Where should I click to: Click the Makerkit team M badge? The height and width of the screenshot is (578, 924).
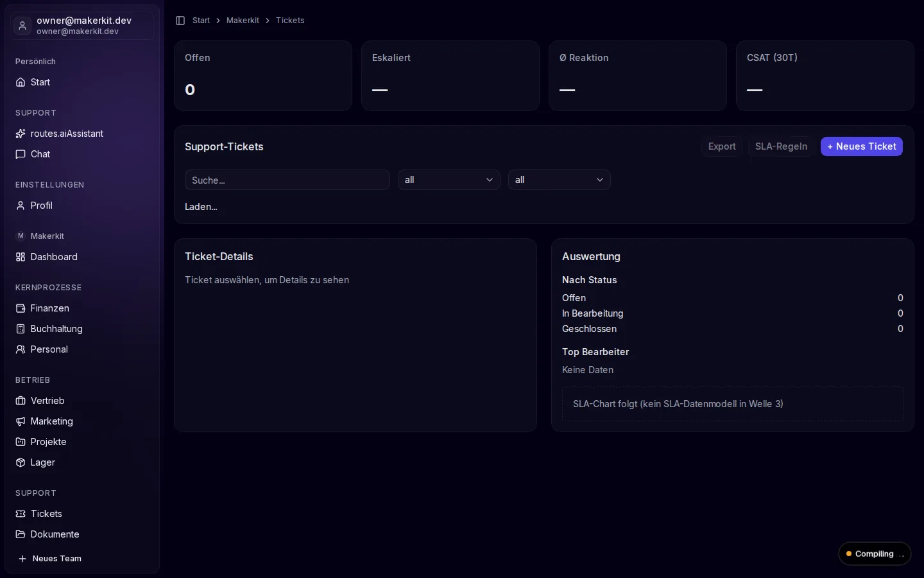tap(21, 236)
